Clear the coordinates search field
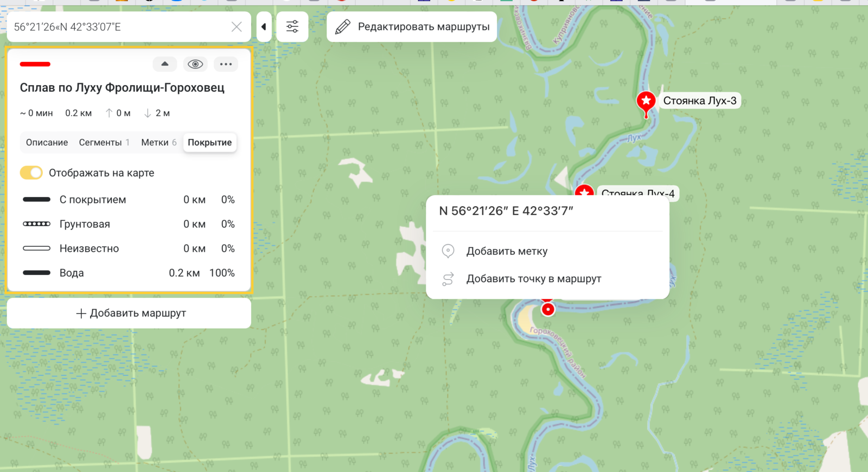868x472 pixels. (237, 27)
